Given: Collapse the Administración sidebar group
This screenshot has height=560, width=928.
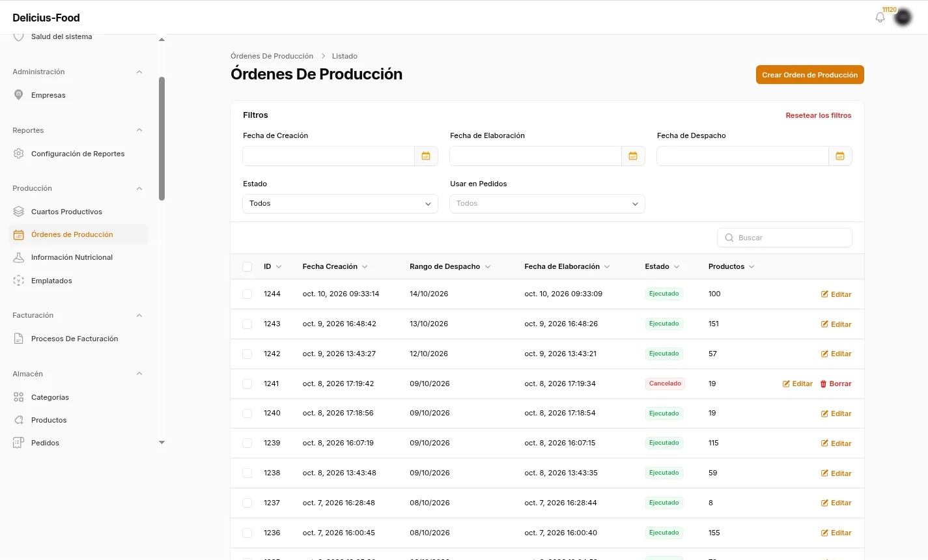Looking at the screenshot, I should pyautogui.click(x=139, y=72).
